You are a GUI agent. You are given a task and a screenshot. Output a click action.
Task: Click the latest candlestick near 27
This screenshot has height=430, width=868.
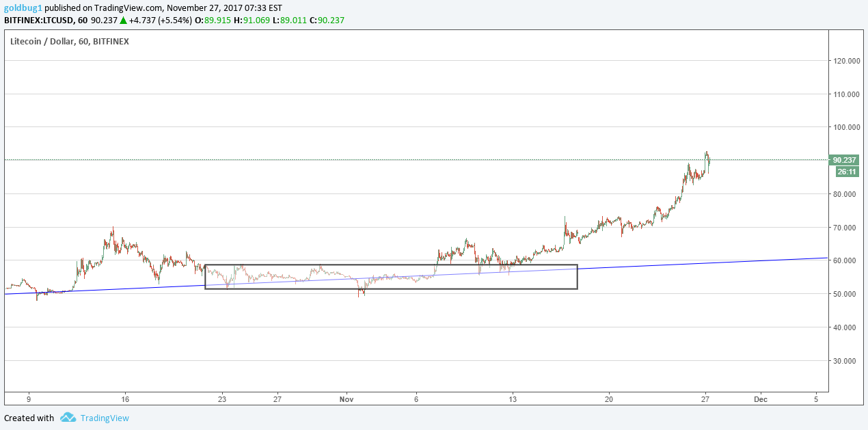(710, 161)
